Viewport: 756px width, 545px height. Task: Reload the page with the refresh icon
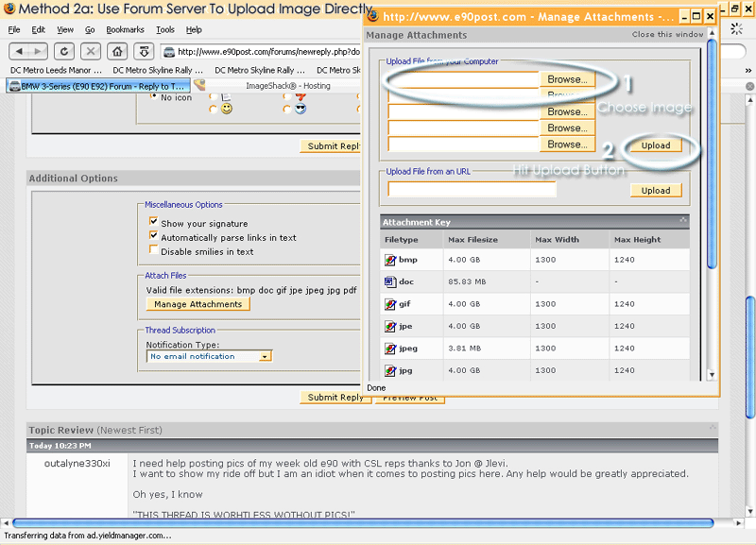[x=64, y=51]
